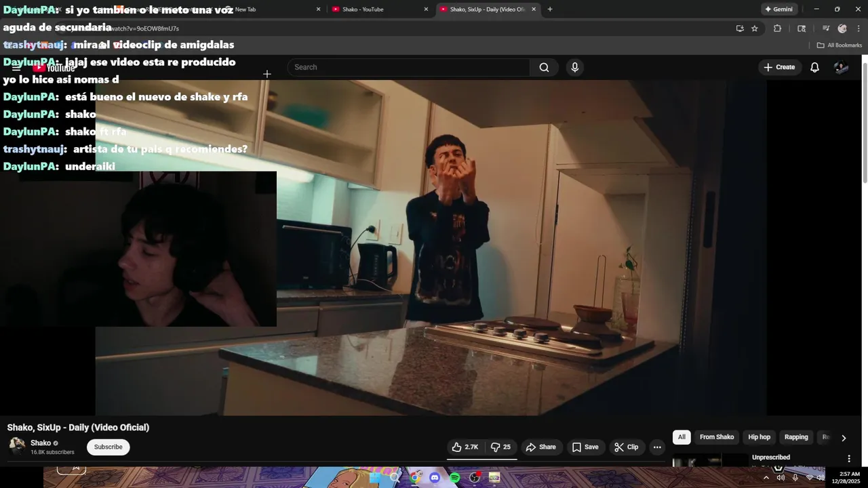Bookmark this tab with the star icon
868x488 pixels.
point(754,28)
